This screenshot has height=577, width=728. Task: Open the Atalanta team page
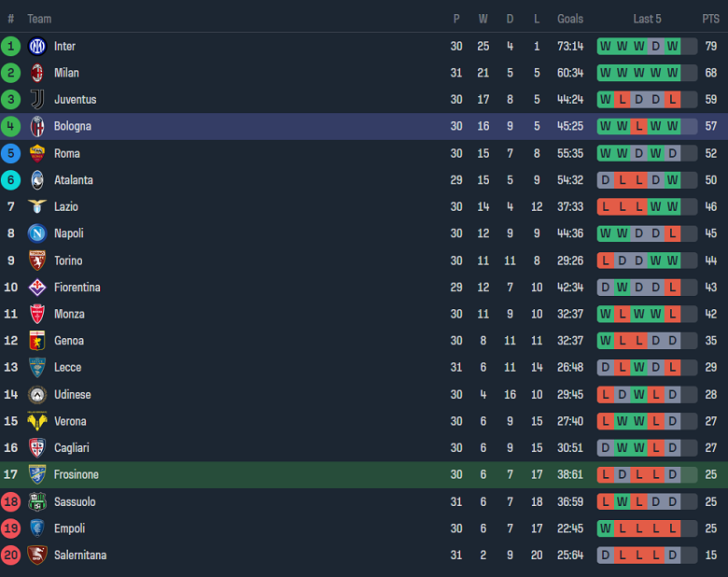73,180
